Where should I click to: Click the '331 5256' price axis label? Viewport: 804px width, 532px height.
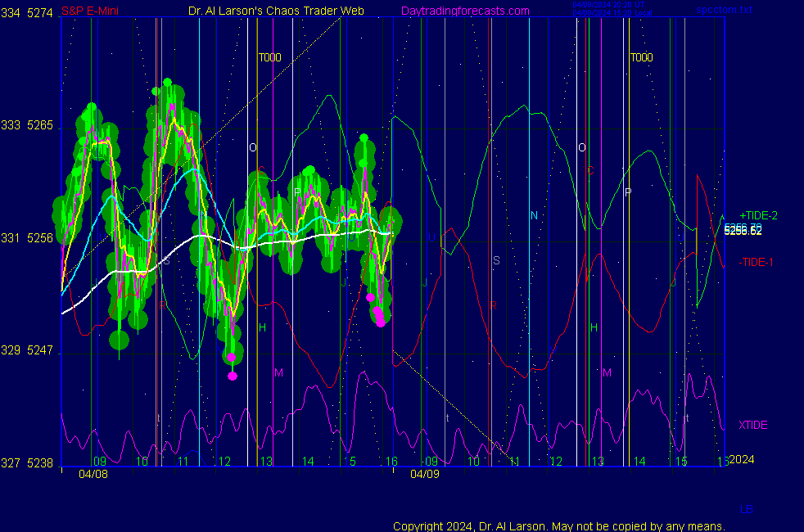point(27,238)
